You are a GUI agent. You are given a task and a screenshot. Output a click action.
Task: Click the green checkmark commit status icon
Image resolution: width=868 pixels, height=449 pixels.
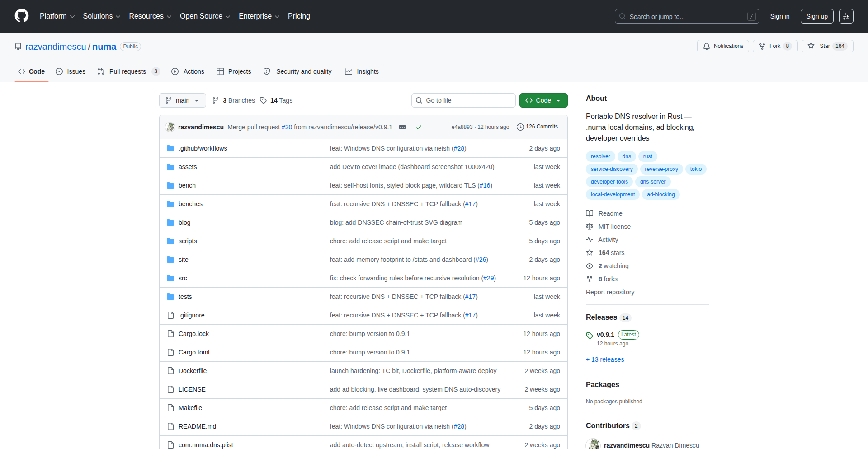tap(419, 127)
